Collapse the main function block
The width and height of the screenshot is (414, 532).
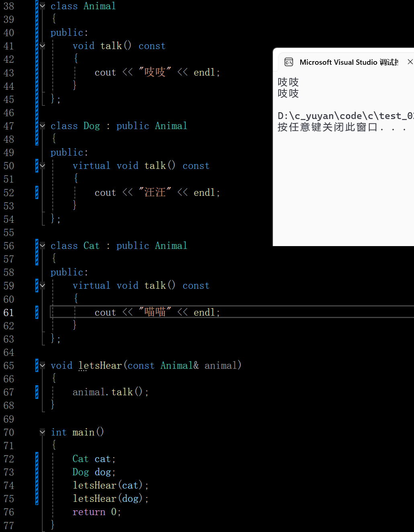43,432
